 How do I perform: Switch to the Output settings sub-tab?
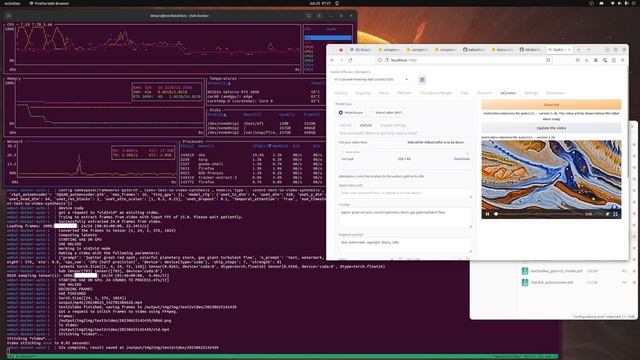pos(393,125)
